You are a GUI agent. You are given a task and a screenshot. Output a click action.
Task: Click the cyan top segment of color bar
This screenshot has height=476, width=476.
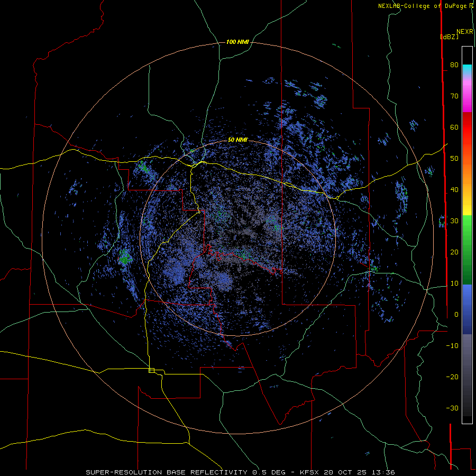click(x=467, y=68)
